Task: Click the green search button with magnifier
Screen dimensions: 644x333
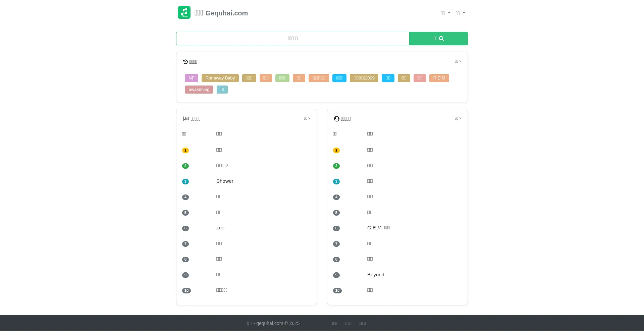Action: [438, 39]
